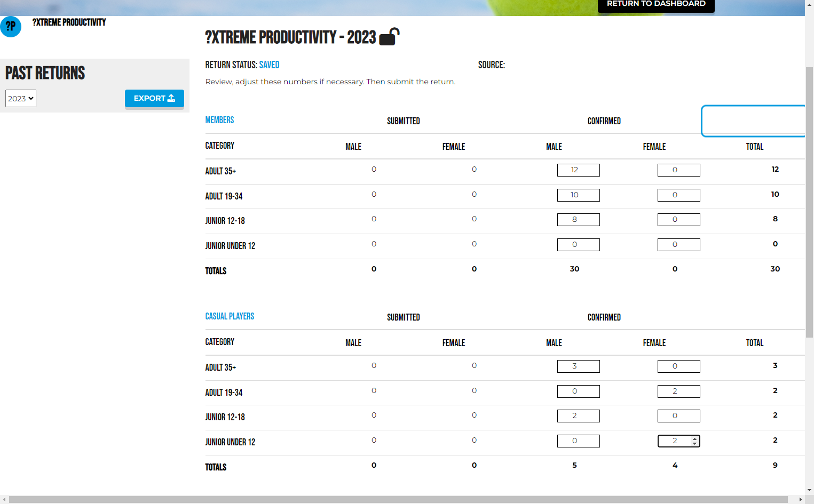Screen dimensions: 814x504
Task: Edit Casual Adult 19-34 confirmed male field
Action: coord(579,391)
